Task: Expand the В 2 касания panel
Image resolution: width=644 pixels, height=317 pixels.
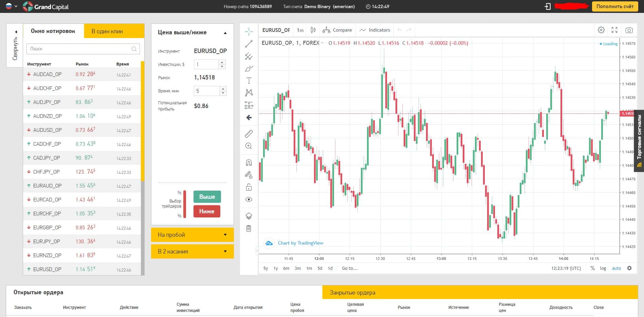Action: 192,251
